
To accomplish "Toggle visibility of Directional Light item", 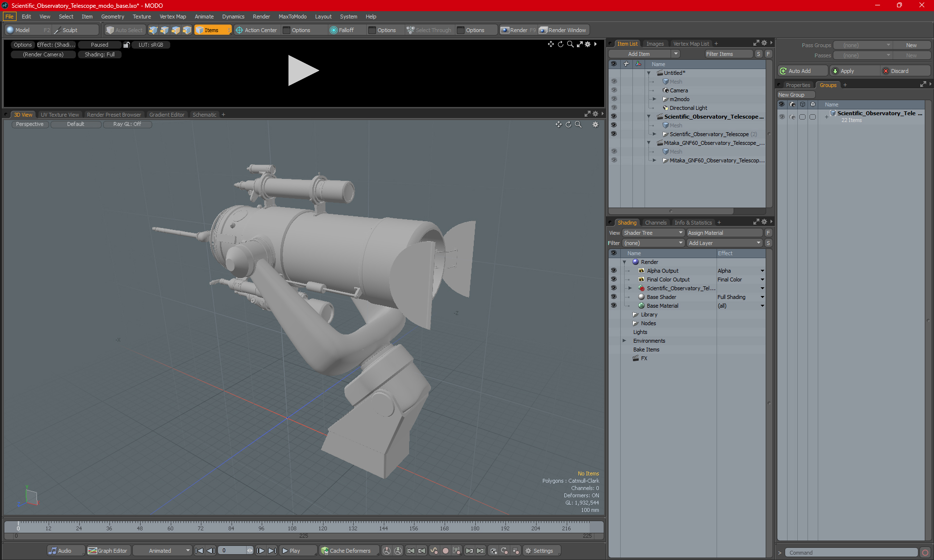I will [x=614, y=108].
